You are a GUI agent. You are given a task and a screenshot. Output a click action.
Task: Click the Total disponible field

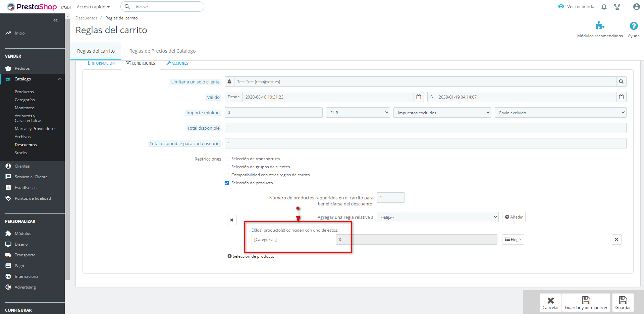425,128
